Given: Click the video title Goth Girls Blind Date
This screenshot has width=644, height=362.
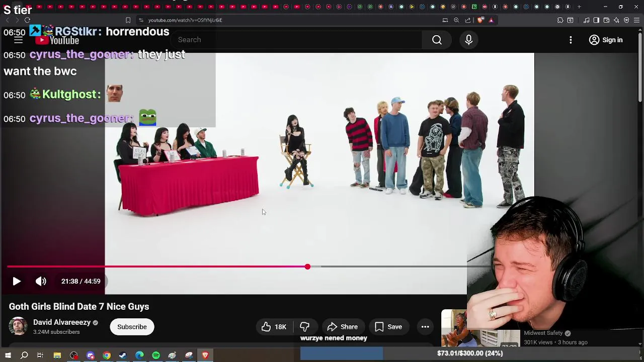Looking at the screenshot, I should (79, 307).
